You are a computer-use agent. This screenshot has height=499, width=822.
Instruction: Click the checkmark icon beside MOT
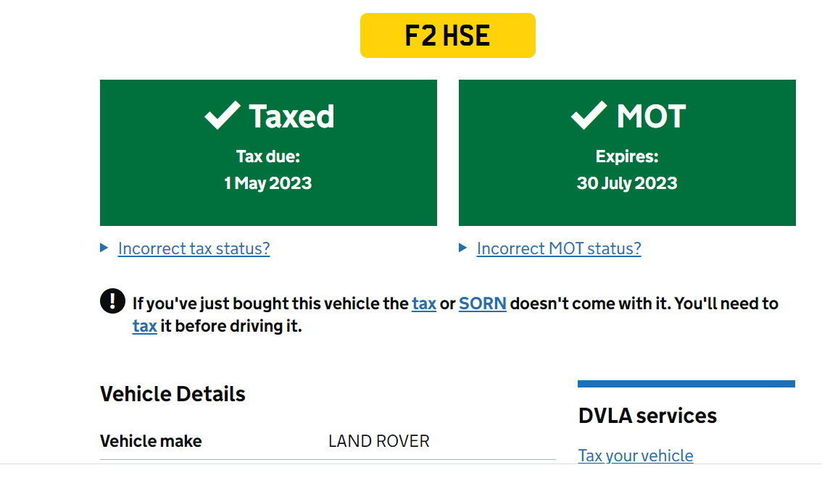[588, 115]
